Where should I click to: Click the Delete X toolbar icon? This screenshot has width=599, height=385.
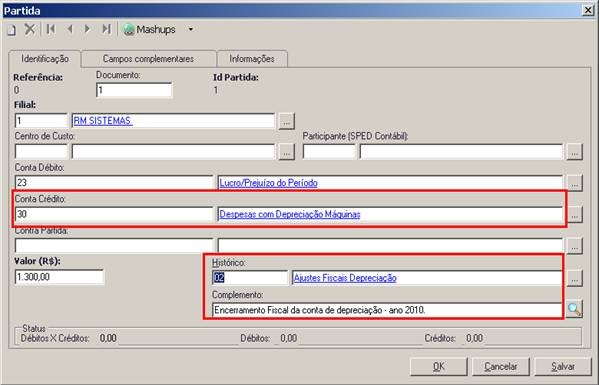[x=29, y=29]
